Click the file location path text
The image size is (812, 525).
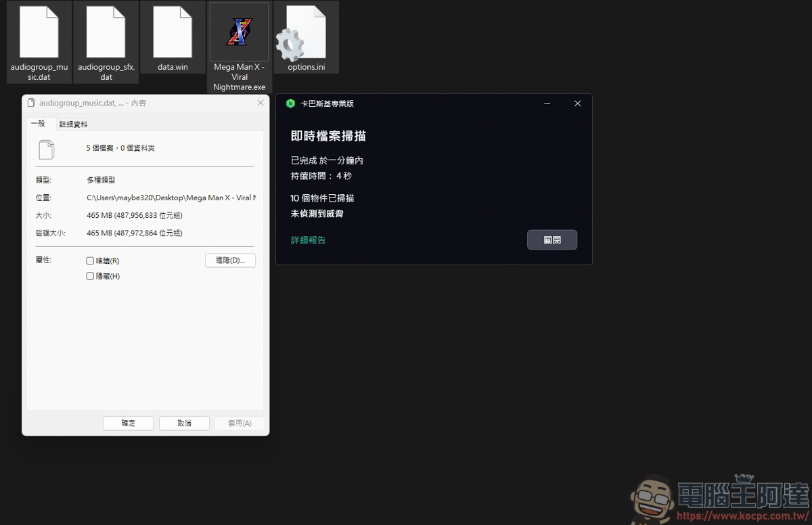pyautogui.click(x=169, y=198)
